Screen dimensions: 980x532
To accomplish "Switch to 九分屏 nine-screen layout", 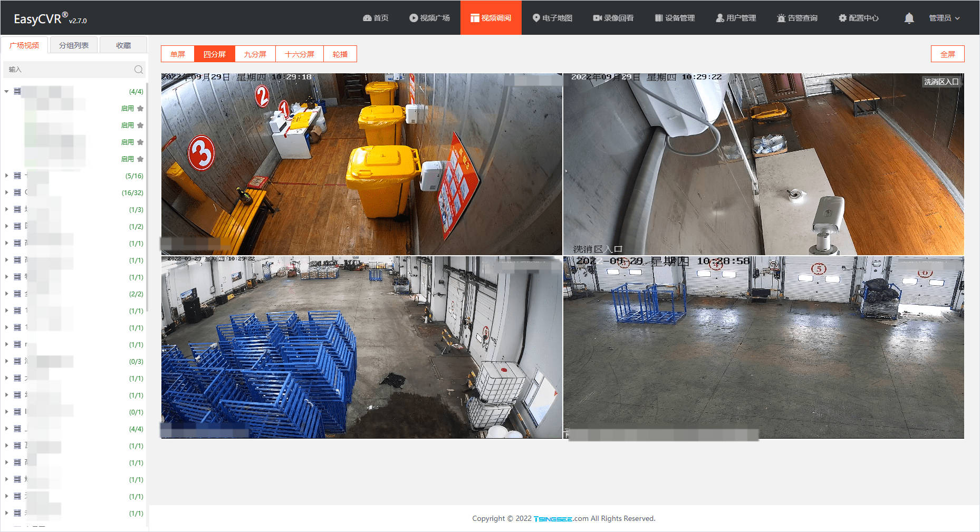I will (x=255, y=54).
